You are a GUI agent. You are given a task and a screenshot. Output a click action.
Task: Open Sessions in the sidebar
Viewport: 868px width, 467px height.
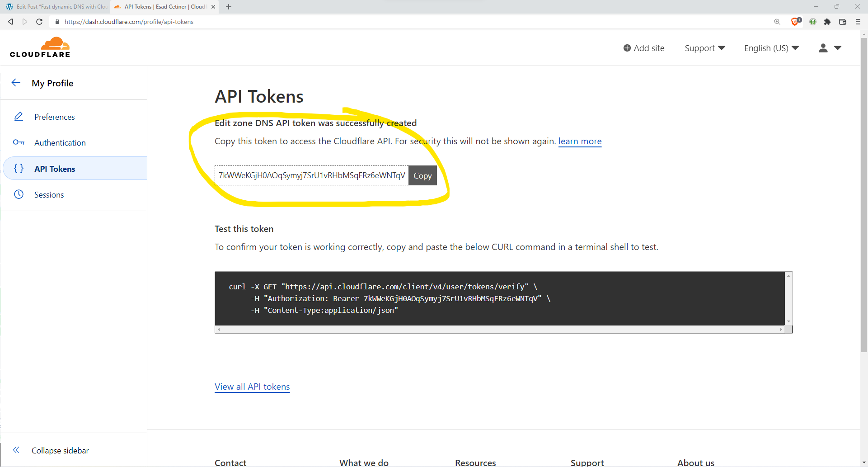pos(49,195)
